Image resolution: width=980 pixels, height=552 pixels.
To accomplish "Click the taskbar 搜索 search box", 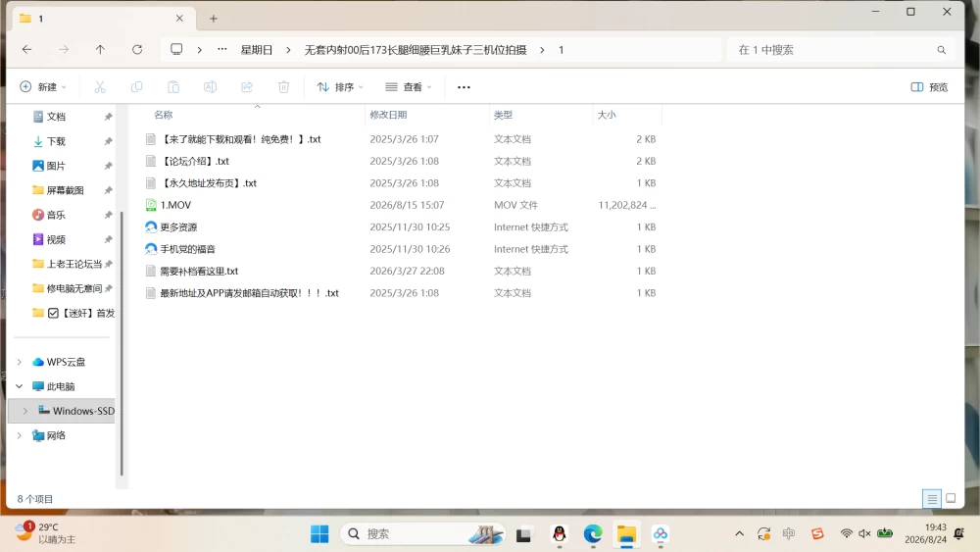I will (x=422, y=534).
